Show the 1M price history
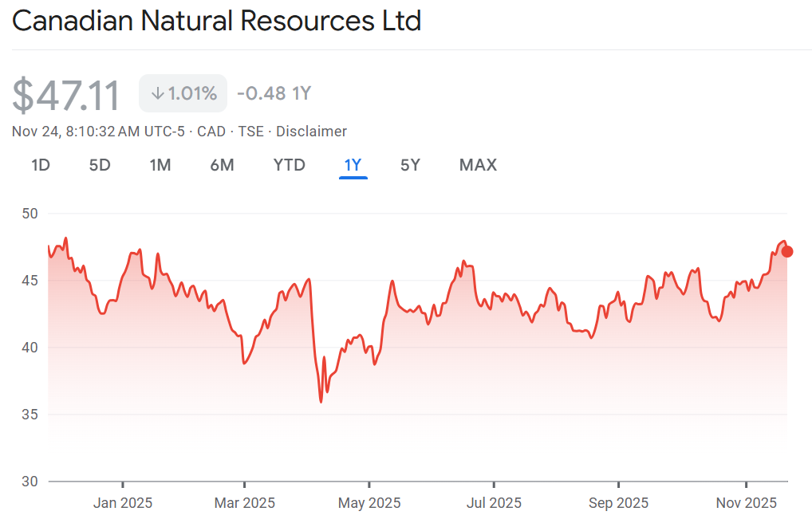The height and width of the screenshot is (527, 812). [160, 165]
